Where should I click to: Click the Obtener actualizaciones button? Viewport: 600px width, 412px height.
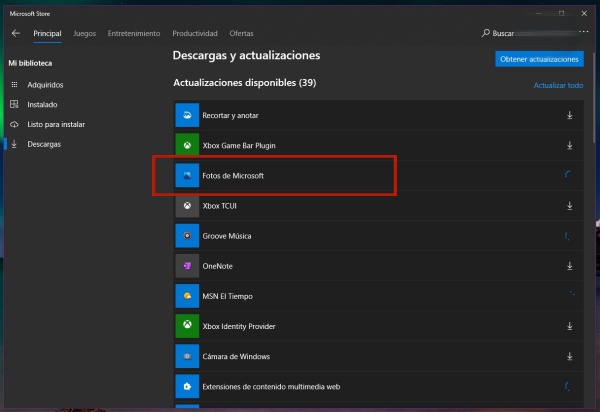[x=539, y=59]
